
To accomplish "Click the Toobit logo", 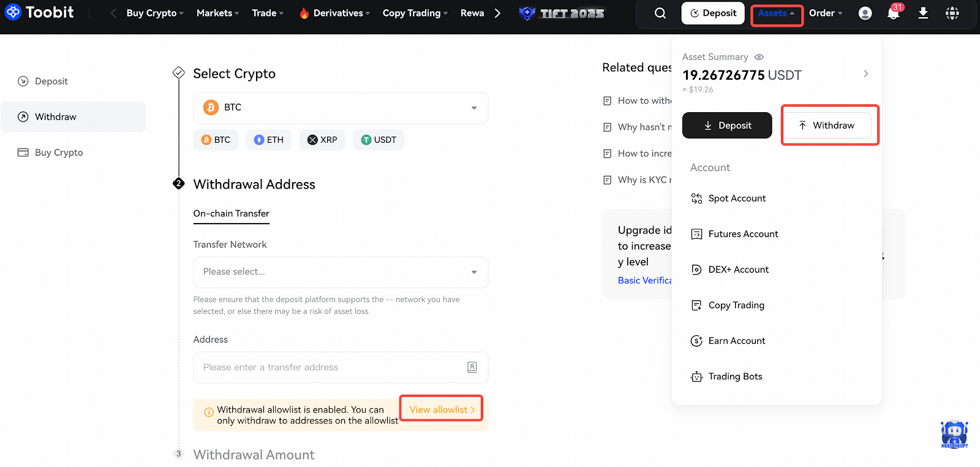I will pyautogui.click(x=39, y=12).
